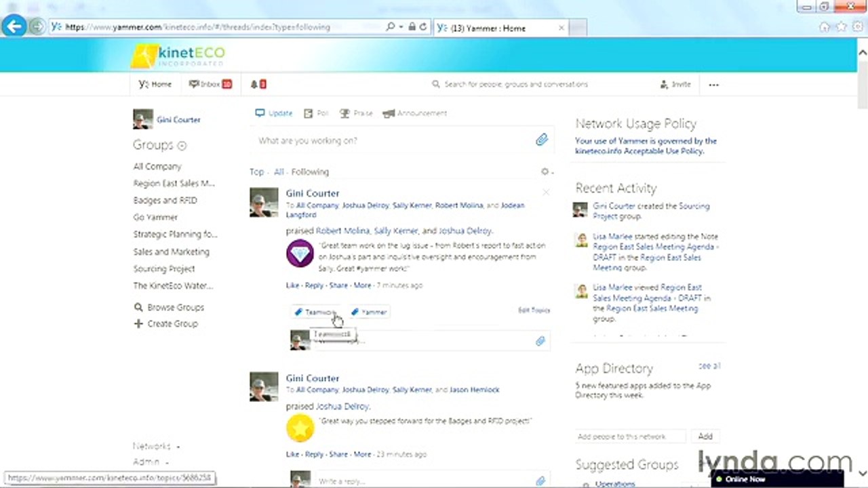Click the paperclip in first reply box
This screenshot has height=488, width=868.
coord(540,341)
